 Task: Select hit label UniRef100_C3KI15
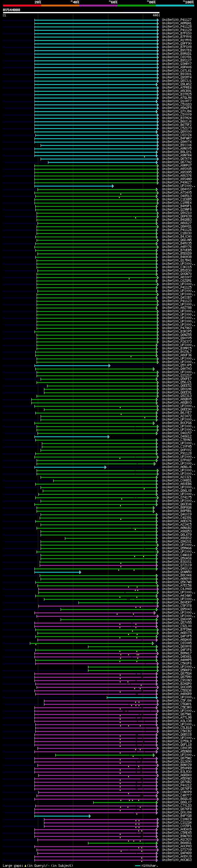(x=177, y=267)
